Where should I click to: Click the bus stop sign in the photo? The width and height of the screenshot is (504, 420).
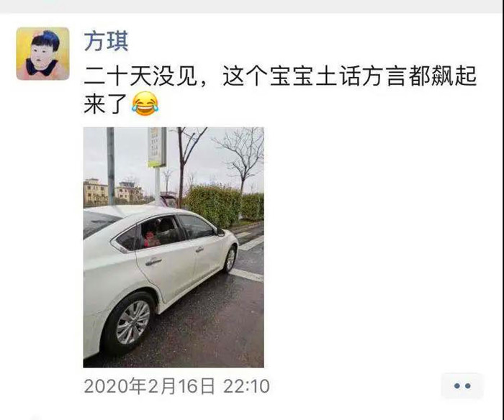point(157,147)
